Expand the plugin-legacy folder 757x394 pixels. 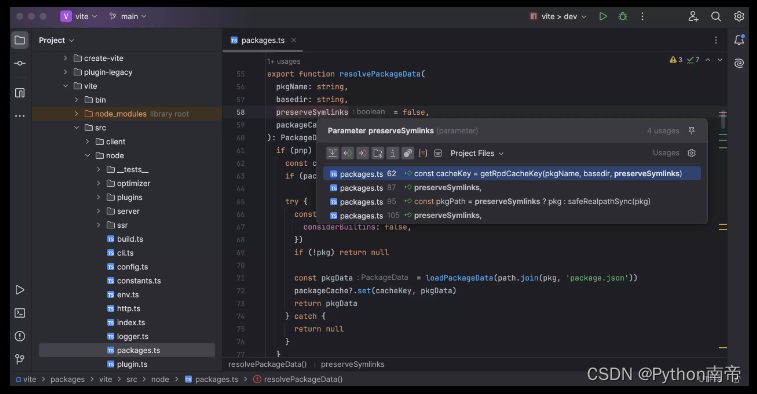tap(65, 72)
